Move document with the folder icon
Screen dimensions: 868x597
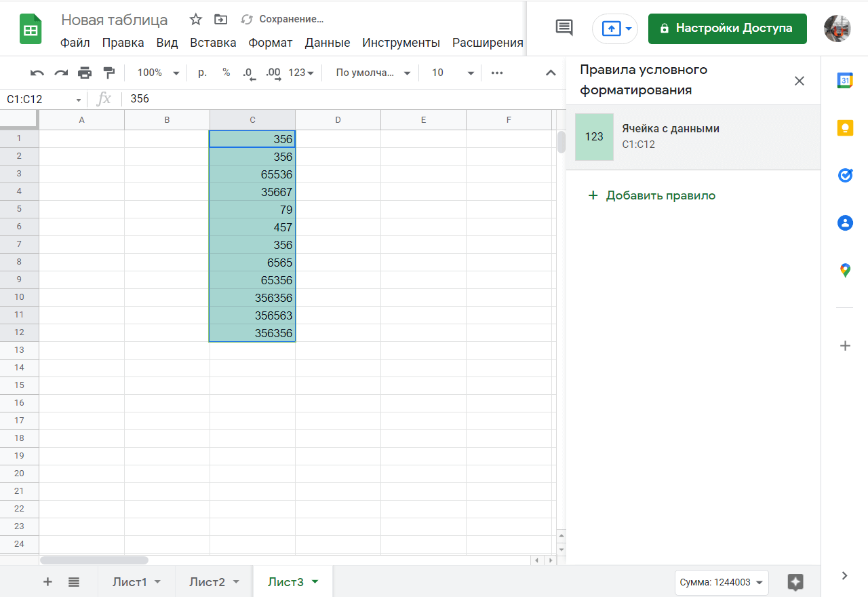[220, 19]
